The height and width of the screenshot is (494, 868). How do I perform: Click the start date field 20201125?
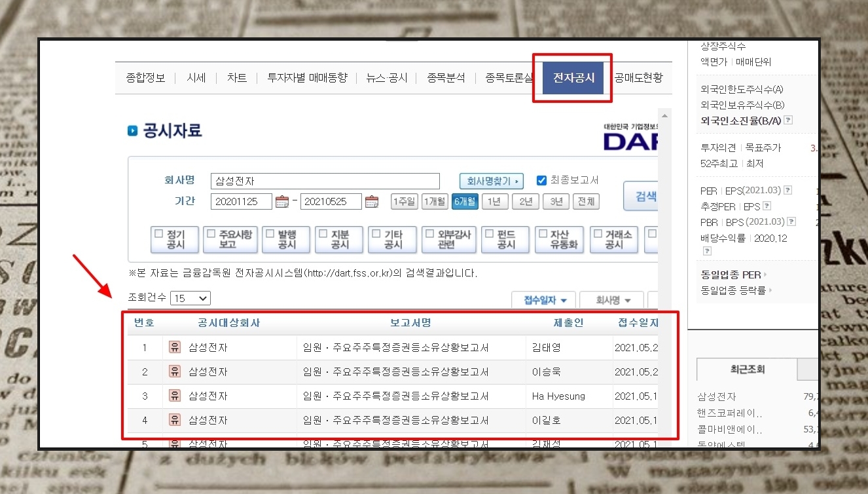pos(242,201)
